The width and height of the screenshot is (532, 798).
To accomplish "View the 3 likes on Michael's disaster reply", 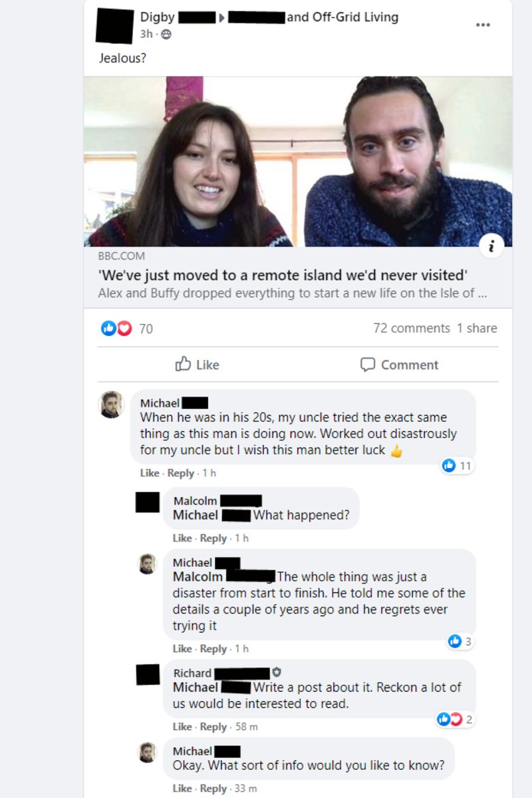I will [461, 641].
